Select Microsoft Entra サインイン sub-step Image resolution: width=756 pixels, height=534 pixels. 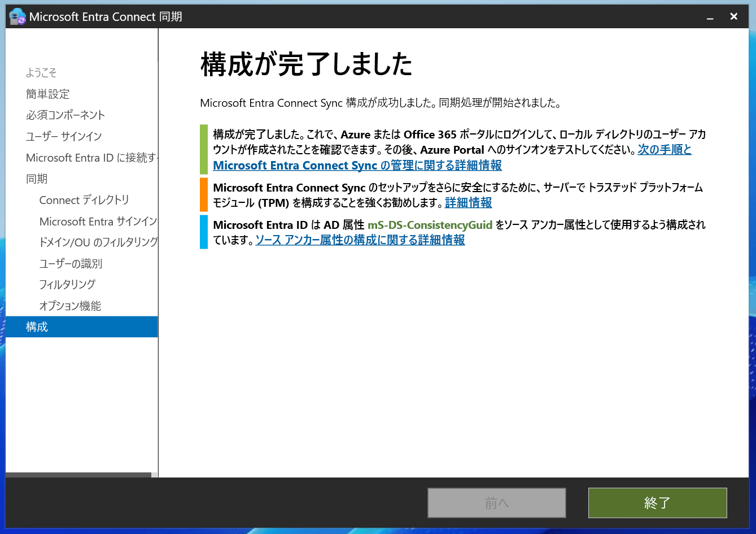click(98, 222)
